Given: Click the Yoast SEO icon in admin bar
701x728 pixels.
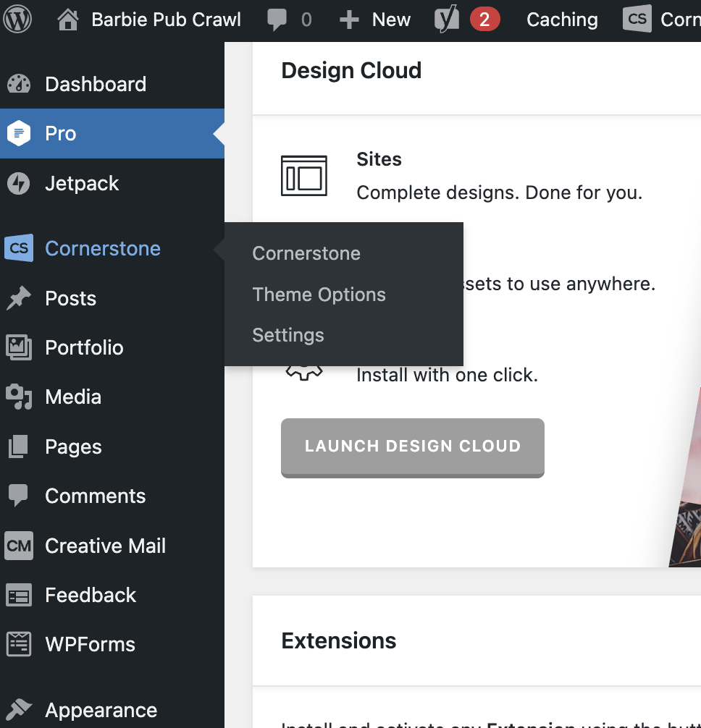Looking at the screenshot, I should pyautogui.click(x=447, y=20).
